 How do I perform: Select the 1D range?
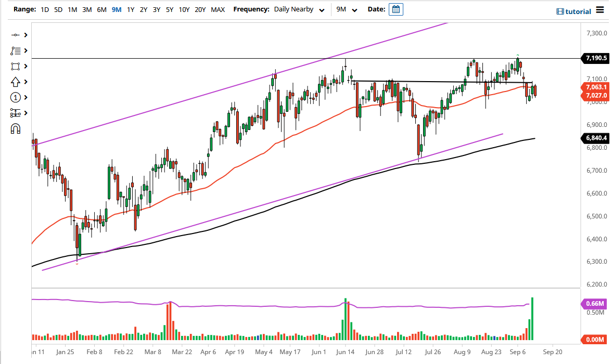44,9
